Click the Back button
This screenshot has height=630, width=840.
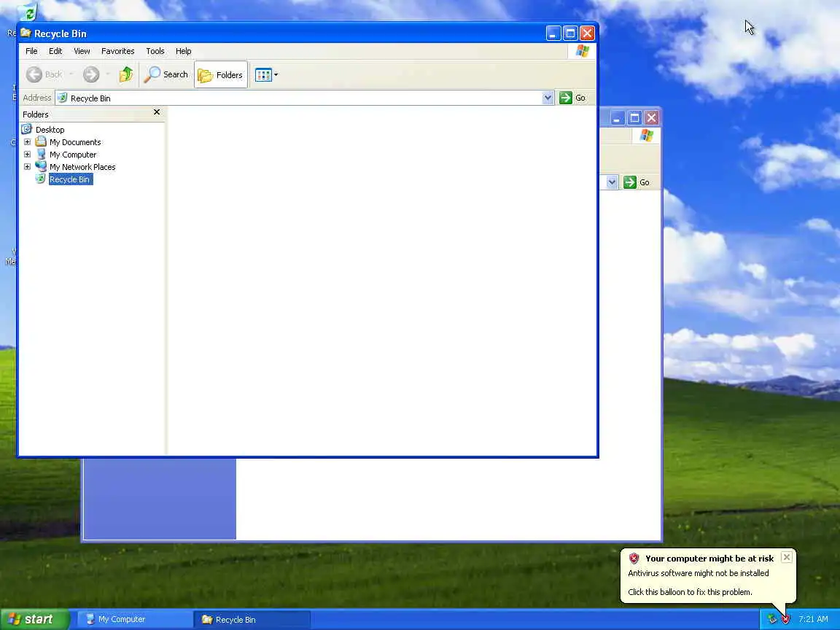(44, 74)
